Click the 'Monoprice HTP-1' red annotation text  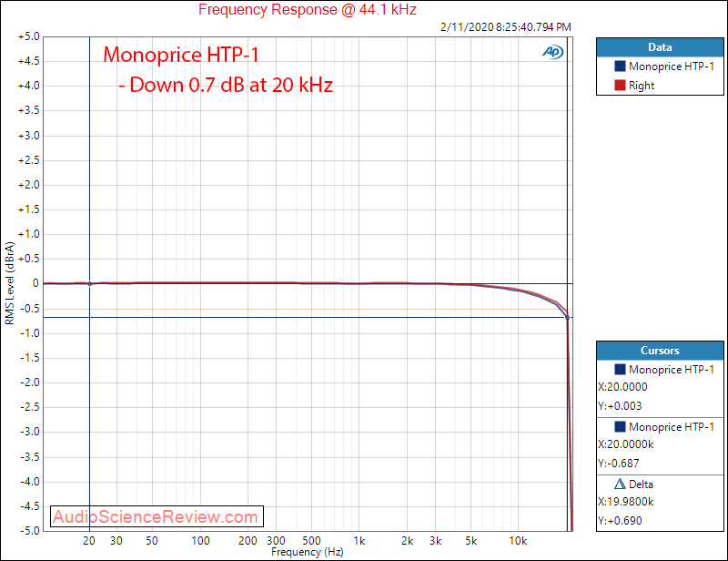(x=180, y=55)
